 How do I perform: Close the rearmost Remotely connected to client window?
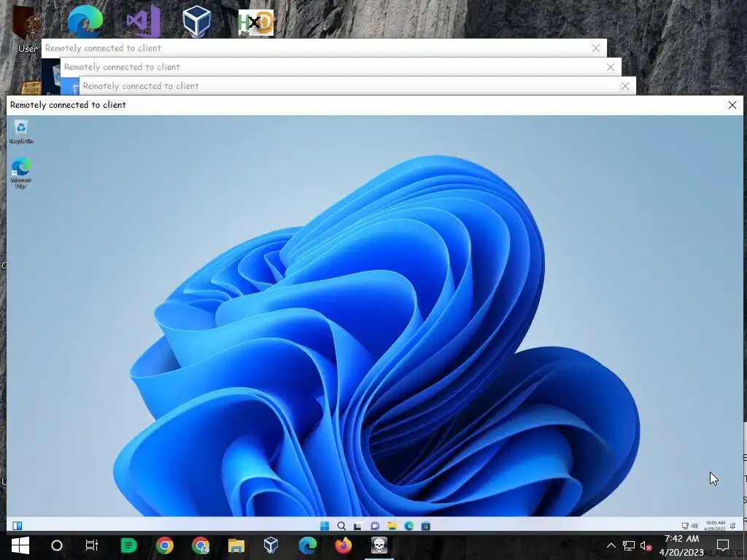596,48
